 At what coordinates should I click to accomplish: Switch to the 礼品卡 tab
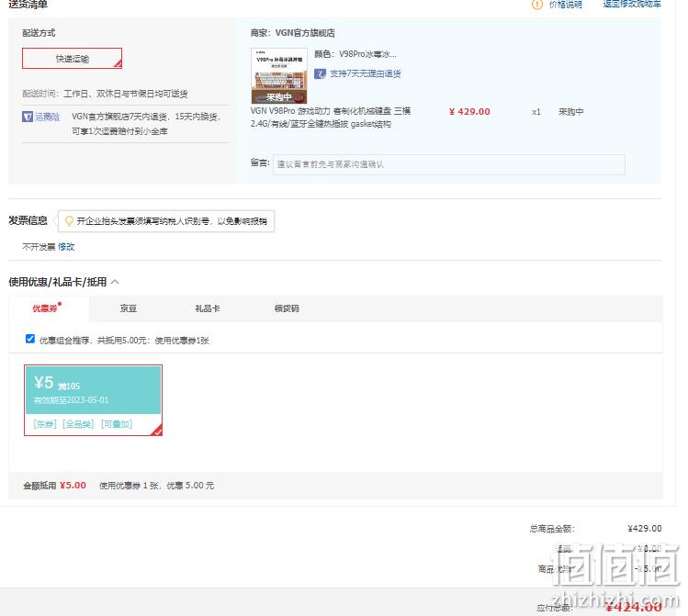tap(207, 308)
